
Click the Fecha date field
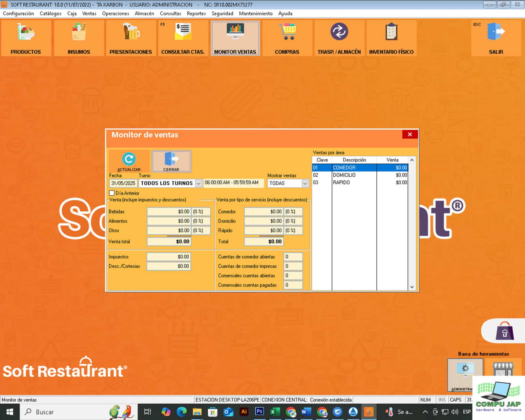(x=123, y=183)
